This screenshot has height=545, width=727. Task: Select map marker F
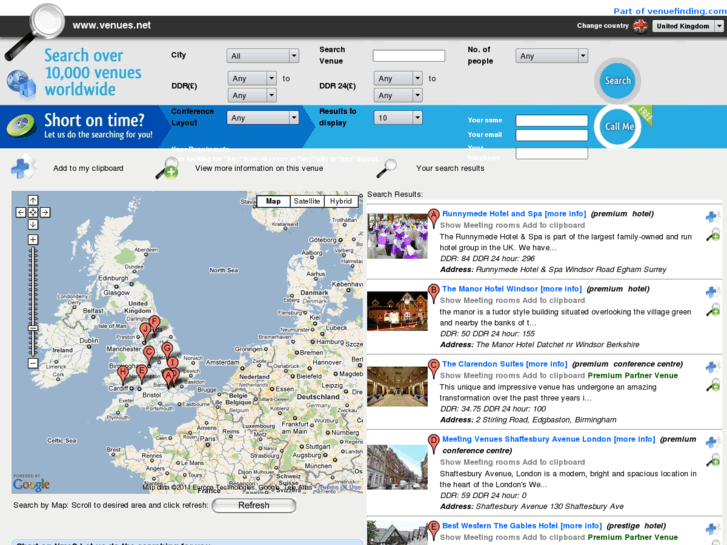coord(154,323)
